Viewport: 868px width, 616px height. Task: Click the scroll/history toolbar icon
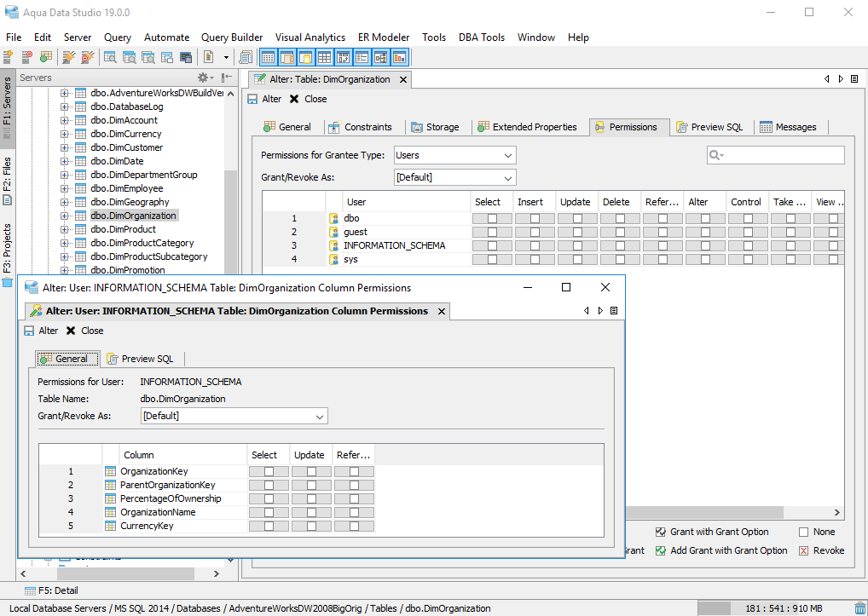click(246, 57)
